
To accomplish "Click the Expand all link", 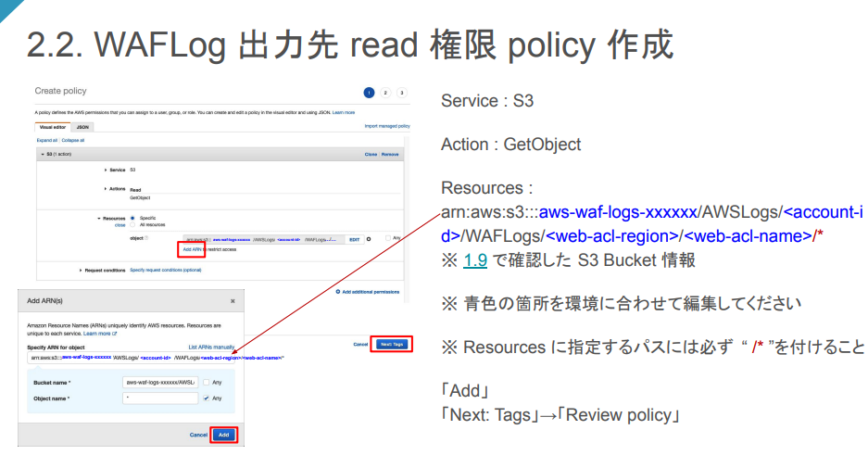I will point(47,140).
